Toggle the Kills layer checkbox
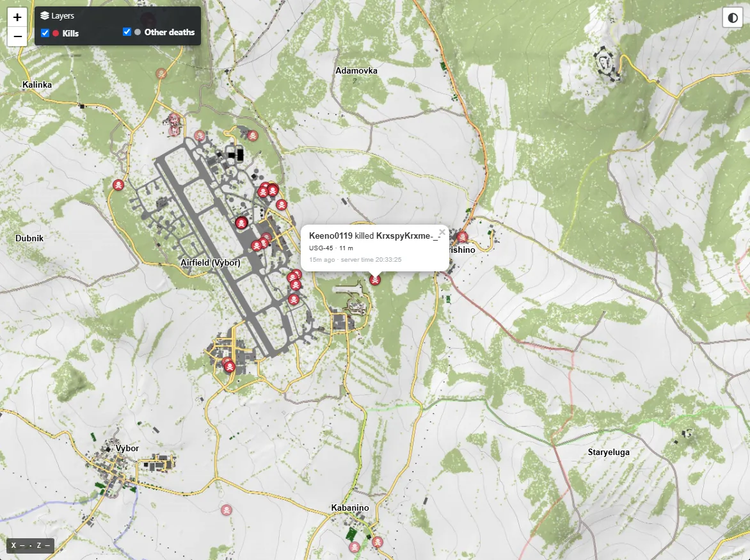This screenshot has width=750, height=560. point(45,33)
